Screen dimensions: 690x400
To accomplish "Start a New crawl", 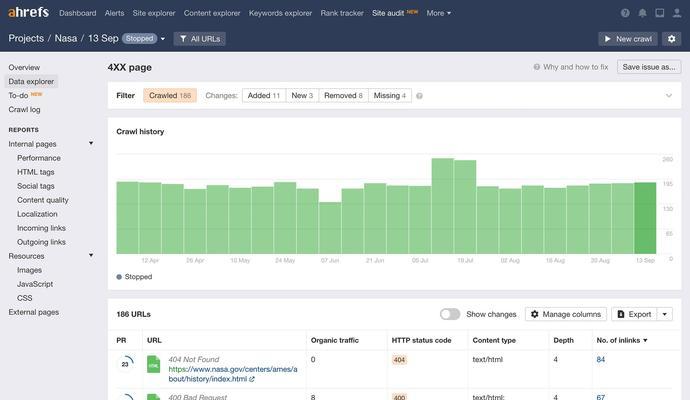I will tap(628, 39).
